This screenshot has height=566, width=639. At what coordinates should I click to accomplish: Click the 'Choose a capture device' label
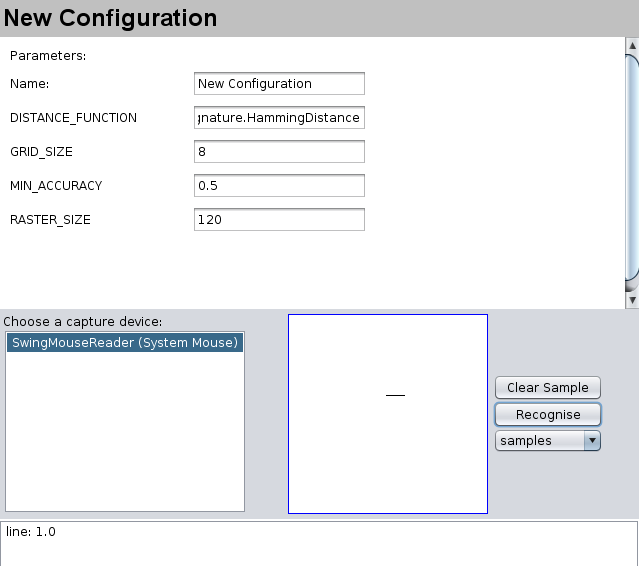tap(83, 322)
